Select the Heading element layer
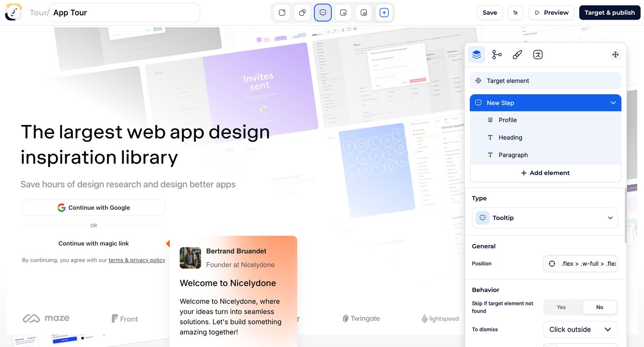 (546, 138)
